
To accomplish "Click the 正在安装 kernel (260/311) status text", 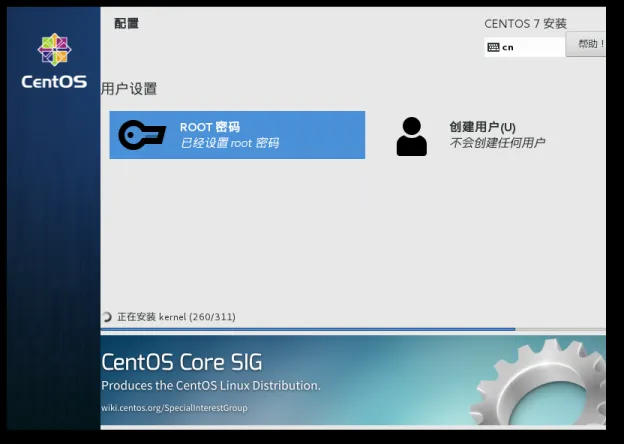I will pos(176,317).
